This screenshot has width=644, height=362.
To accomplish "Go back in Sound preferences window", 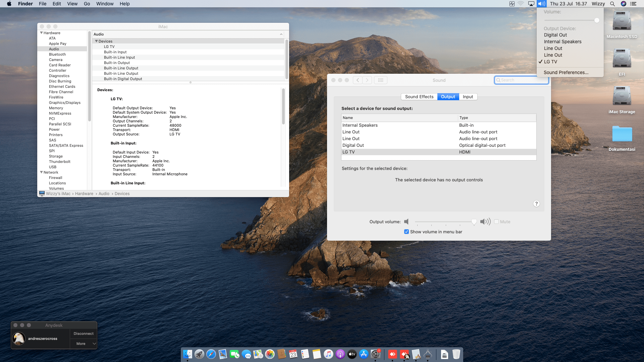I will click(x=358, y=80).
